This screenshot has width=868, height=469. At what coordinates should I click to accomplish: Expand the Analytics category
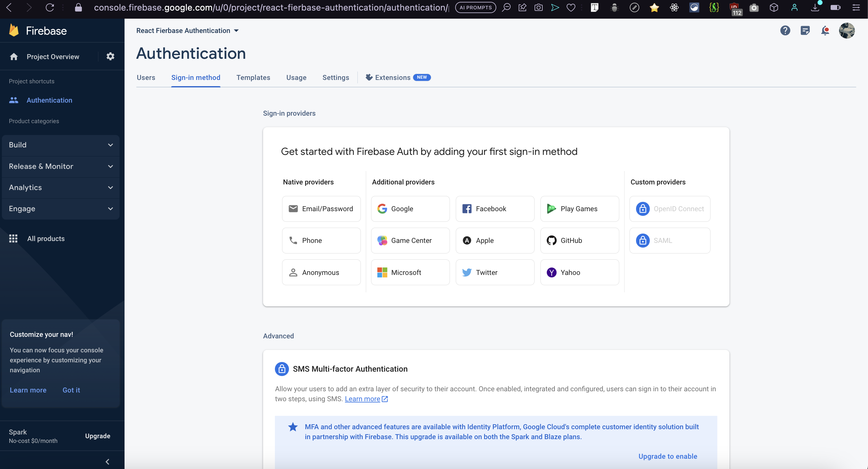[61, 188]
